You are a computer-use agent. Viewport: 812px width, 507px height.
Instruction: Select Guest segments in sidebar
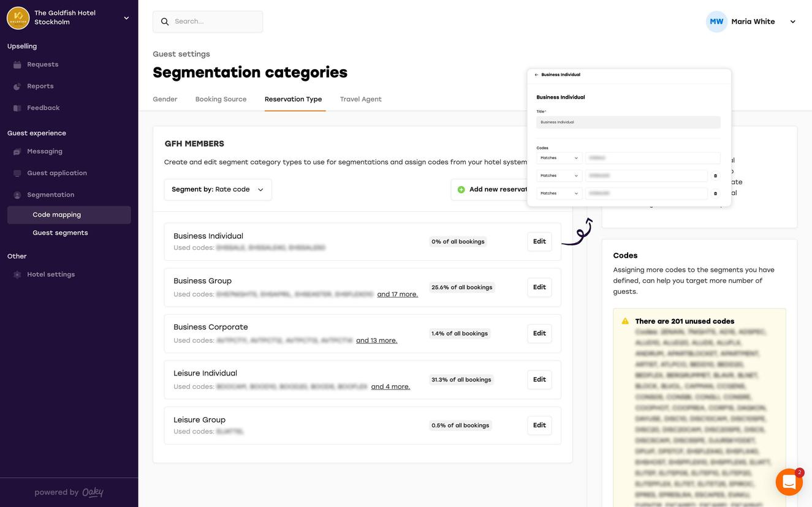[60, 233]
